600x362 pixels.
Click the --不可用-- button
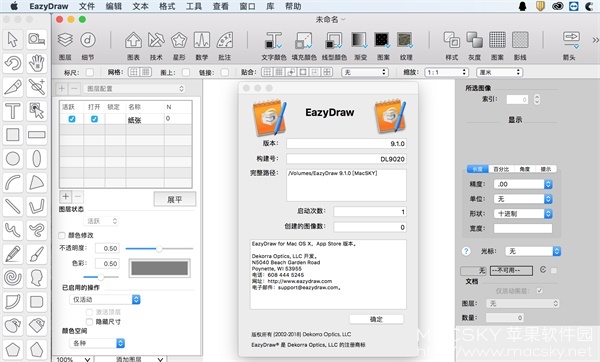tap(511, 271)
